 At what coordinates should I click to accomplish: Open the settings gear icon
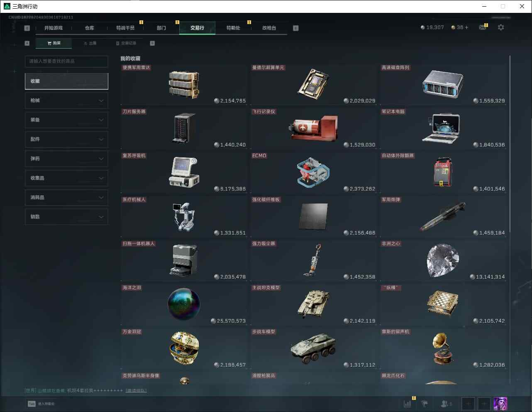(x=501, y=27)
